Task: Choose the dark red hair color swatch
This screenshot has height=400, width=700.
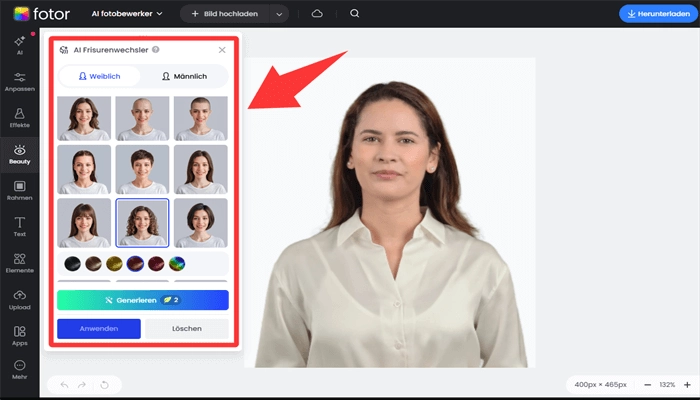Action: (156, 264)
